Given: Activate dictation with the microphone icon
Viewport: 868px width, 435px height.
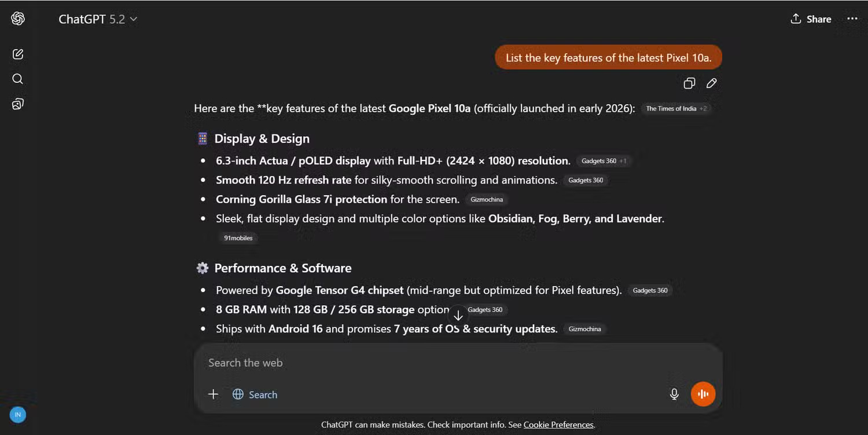Looking at the screenshot, I should (x=674, y=393).
